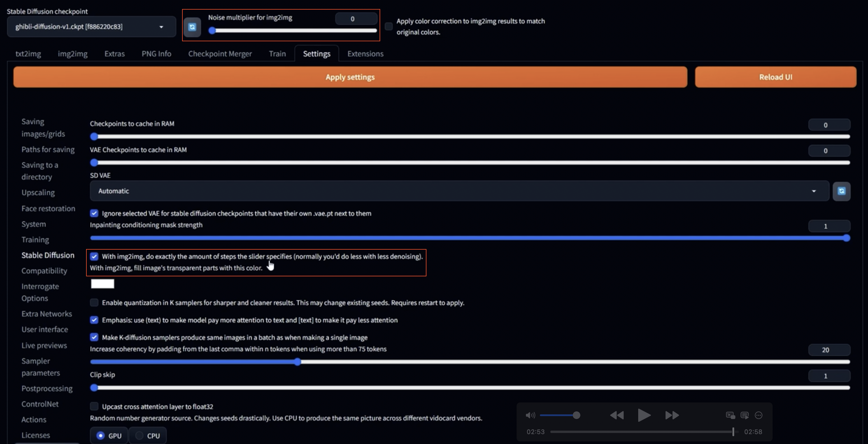Click refresh icon beside SD VAE dropdown
868x444 pixels.
841,191
